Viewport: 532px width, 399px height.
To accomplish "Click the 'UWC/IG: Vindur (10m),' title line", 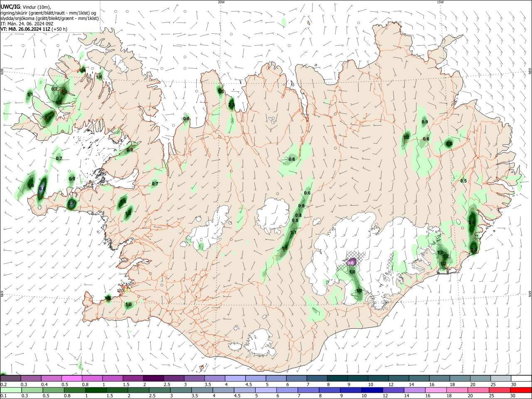I will (25, 6).
